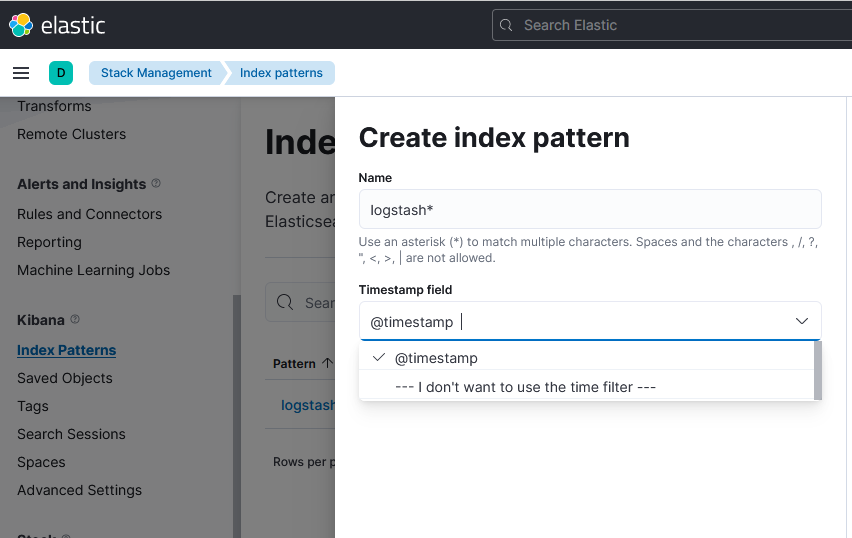Click the Name field containing logstash*
The image size is (852, 538).
pos(590,209)
